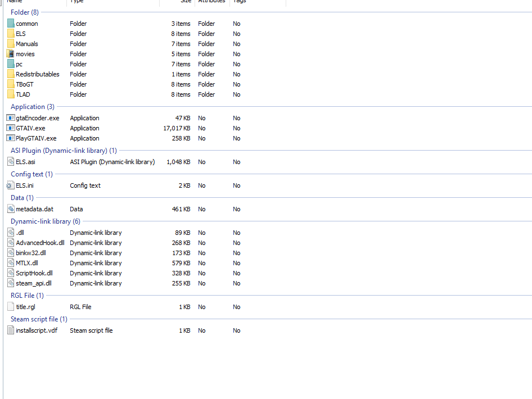Select the title.rgl file name
532x399 pixels.
26,307
